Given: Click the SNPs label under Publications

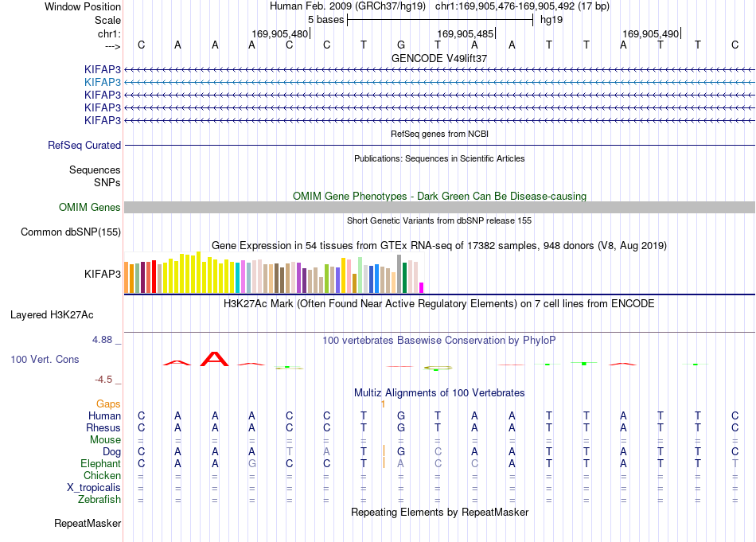Looking at the screenshot, I should click(107, 183).
